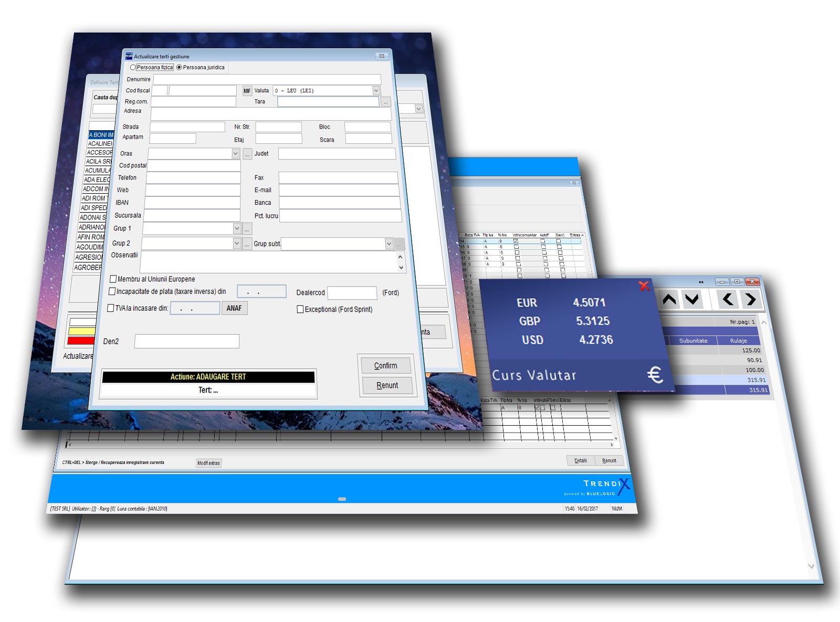Open the Grup 1 lookup ellipsis button

tap(247, 229)
